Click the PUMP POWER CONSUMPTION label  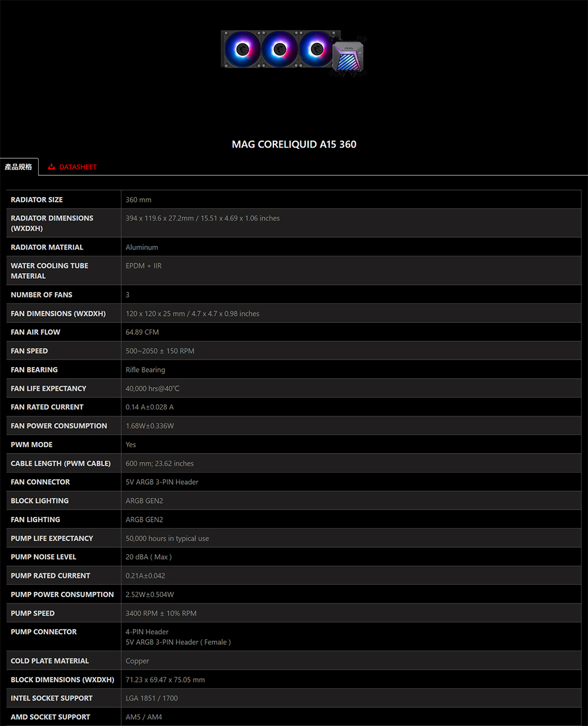[62, 594]
